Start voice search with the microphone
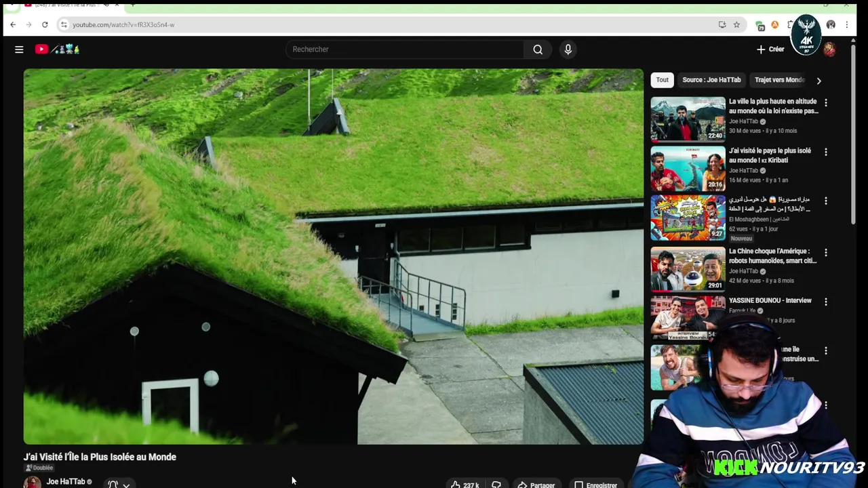 point(568,49)
